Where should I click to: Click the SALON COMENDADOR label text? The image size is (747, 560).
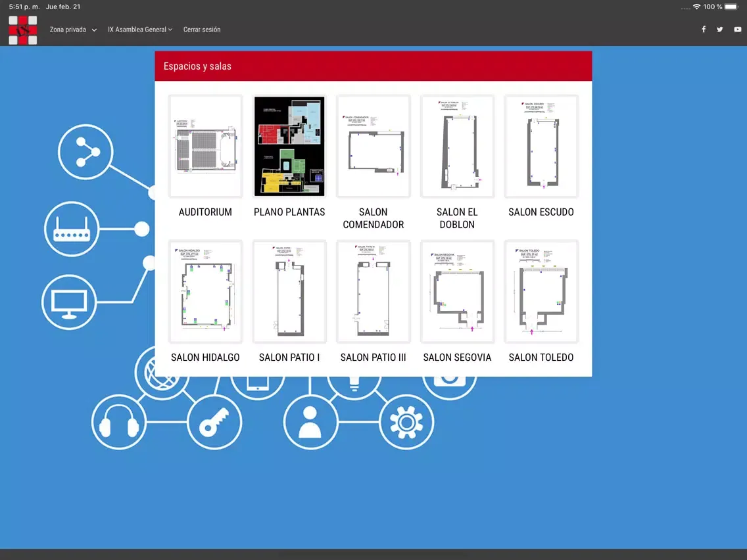[x=373, y=219]
